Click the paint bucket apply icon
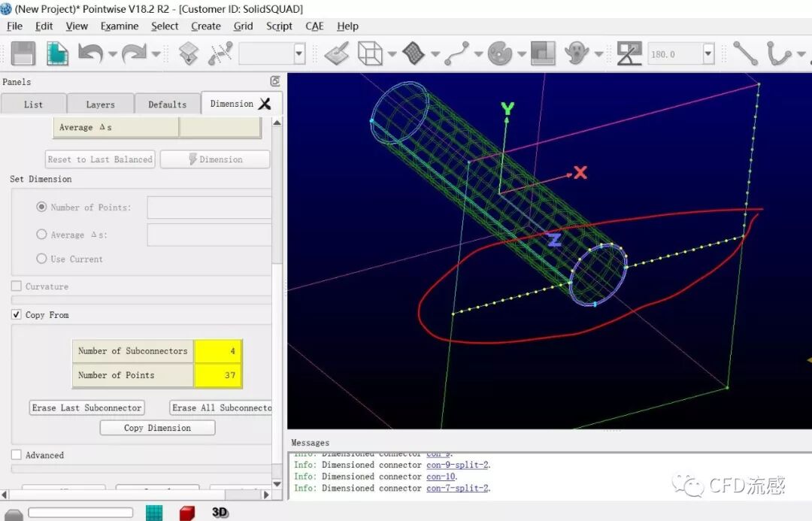The image size is (812, 521). click(337, 53)
